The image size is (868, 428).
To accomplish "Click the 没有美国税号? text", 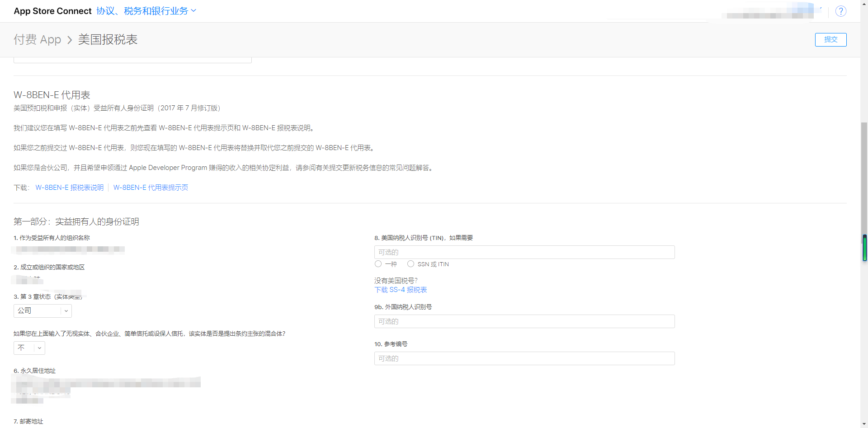I will [x=396, y=281].
